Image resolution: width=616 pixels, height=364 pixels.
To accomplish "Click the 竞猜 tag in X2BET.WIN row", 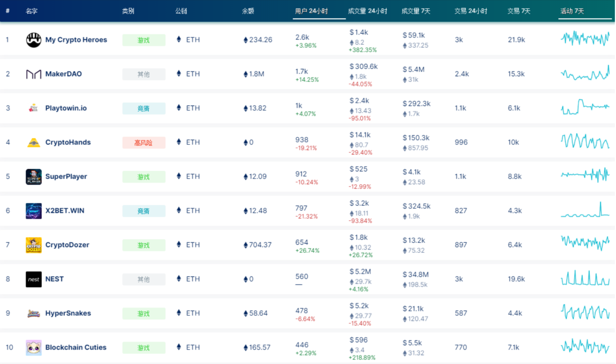I will [x=144, y=211].
